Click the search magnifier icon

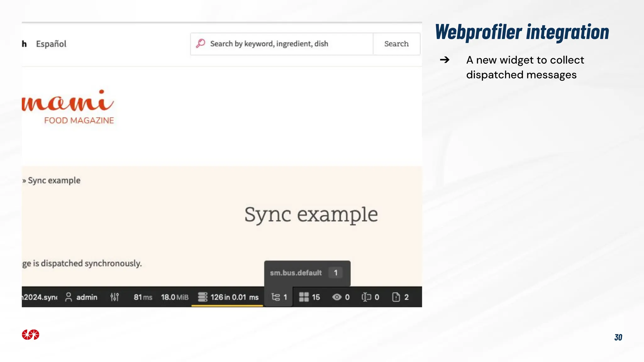[x=200, y=43]
